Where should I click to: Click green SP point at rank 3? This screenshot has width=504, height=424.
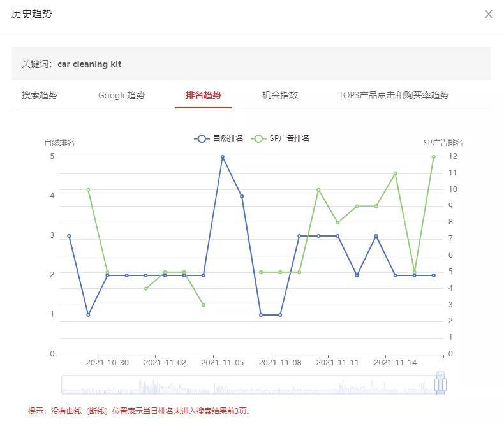point(204,305)
